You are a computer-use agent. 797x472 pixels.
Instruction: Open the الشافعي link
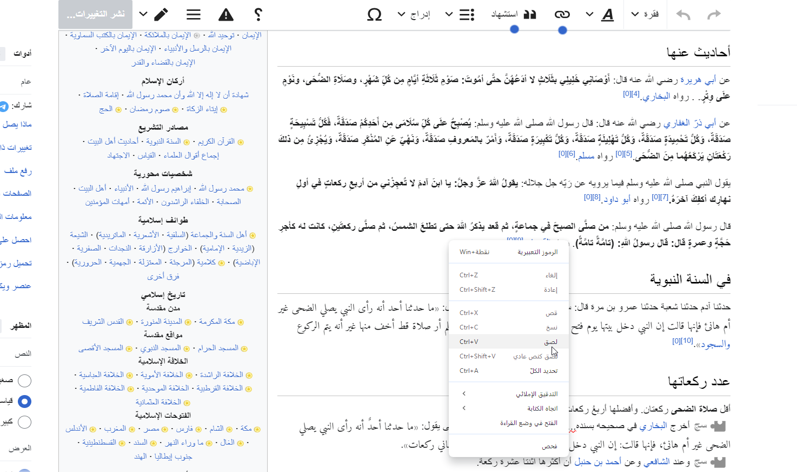[x=657, y=462]
